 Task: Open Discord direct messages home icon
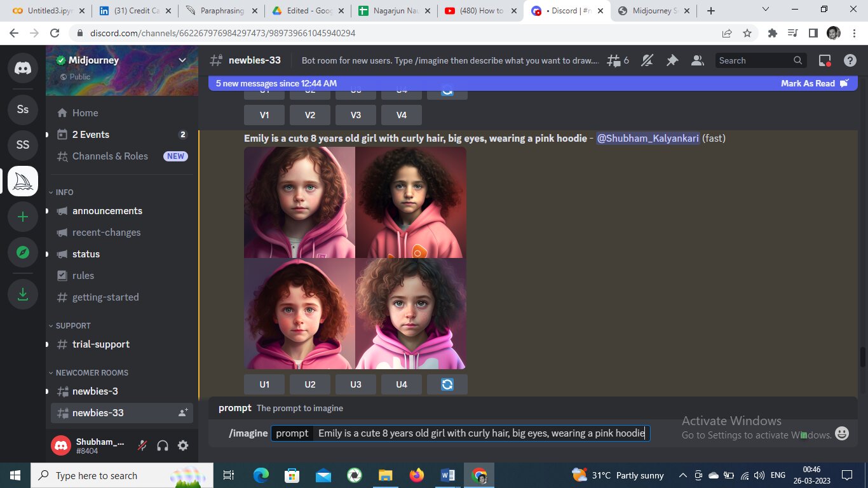pyautogui.click(x=23, y=69)
